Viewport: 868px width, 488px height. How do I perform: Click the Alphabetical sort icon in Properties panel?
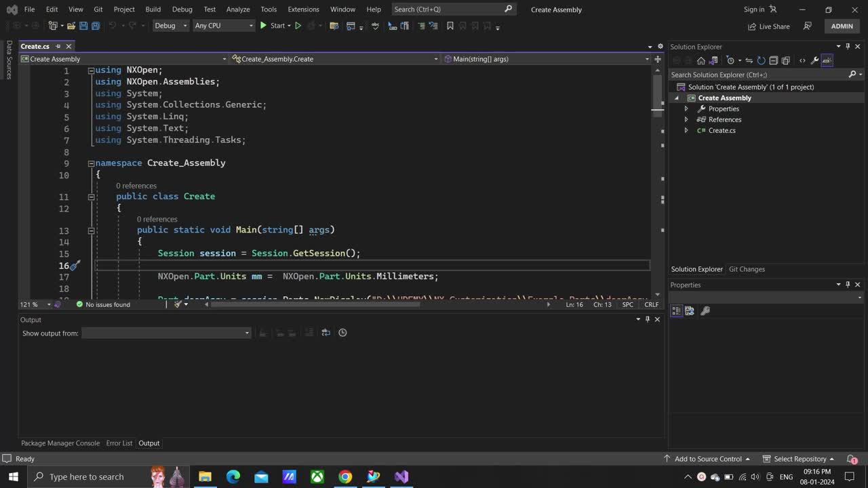[x=690, y=311]
